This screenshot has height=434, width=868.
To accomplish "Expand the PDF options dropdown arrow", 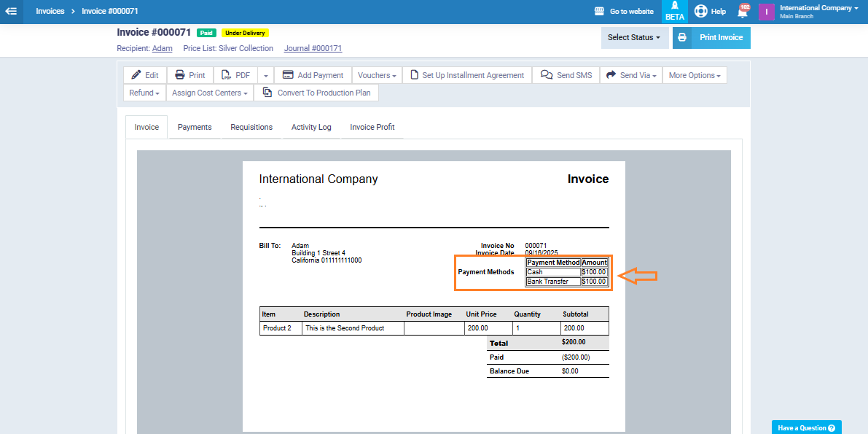I will point(265,75).
